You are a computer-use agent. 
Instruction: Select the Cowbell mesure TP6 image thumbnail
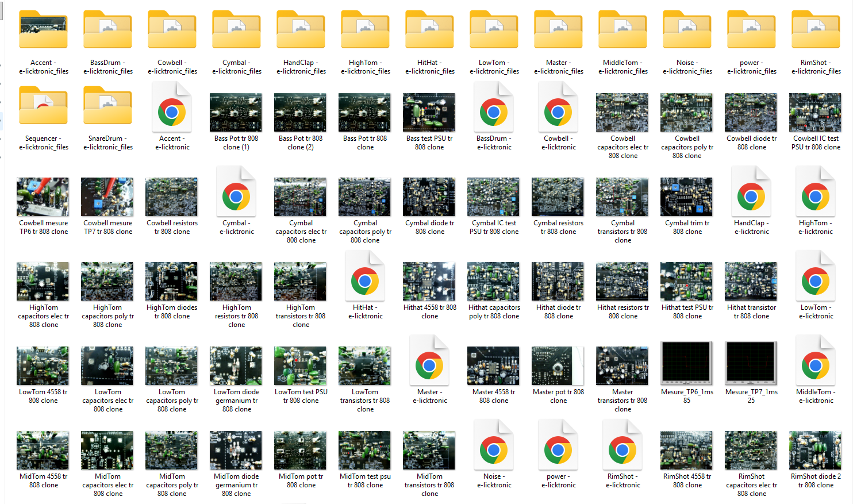[43, 197]
